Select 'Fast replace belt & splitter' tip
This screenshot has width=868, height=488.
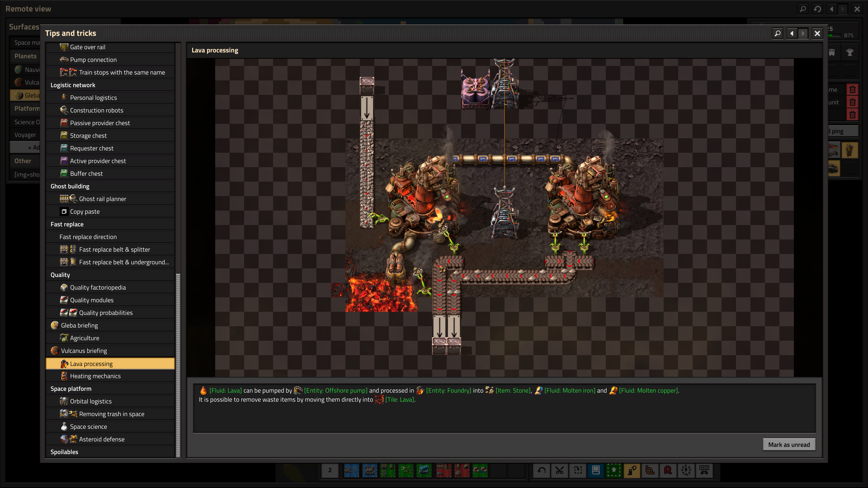111,250
